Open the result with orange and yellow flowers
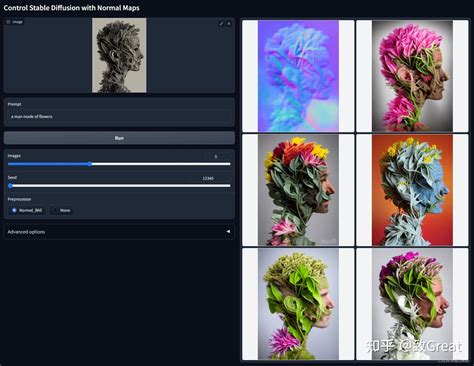Image resolution: width=474 pixels, height=366 pixels. coord(298,190)
